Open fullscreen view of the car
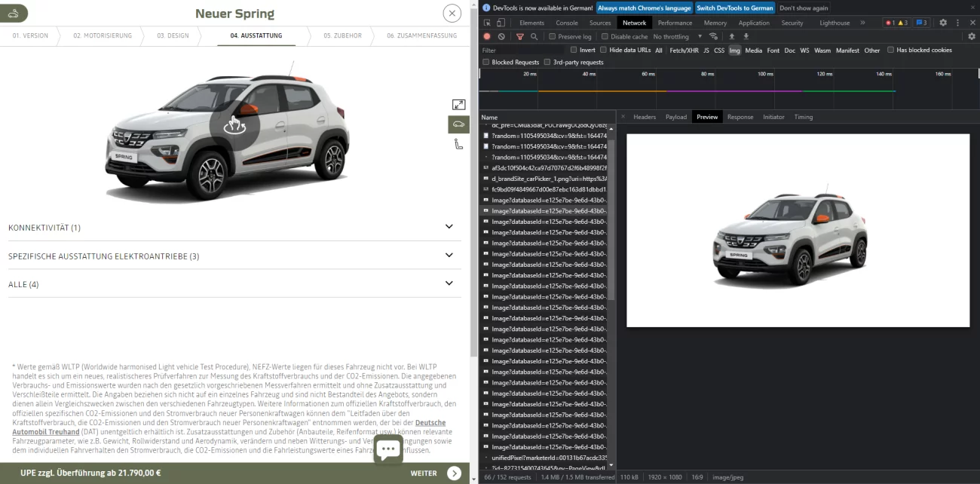The image size is (980, 484). [458, 105]
